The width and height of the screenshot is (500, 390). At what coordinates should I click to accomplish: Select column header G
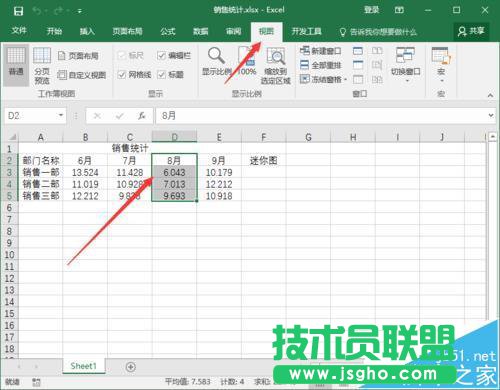pos(308,137)
